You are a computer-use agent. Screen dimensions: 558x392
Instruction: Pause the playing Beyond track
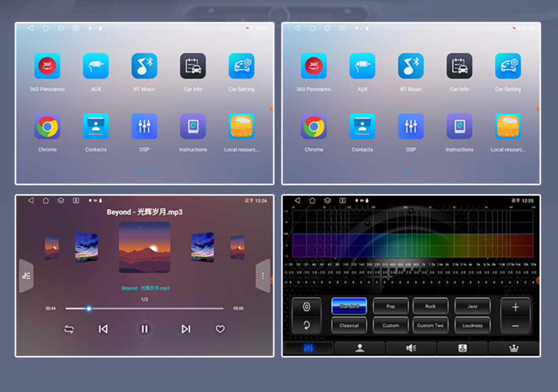pyautogui.click(x=144, y=329)
